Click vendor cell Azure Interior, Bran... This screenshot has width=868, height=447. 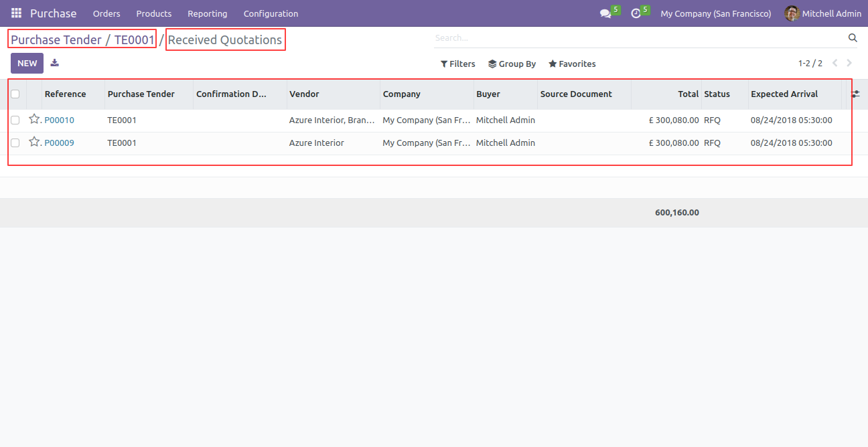coord(332,120)
